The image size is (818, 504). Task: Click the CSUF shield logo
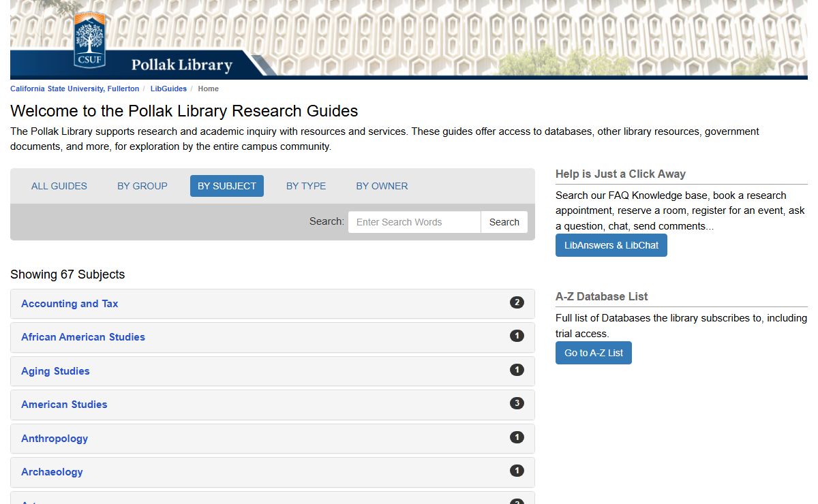point(89,40)
